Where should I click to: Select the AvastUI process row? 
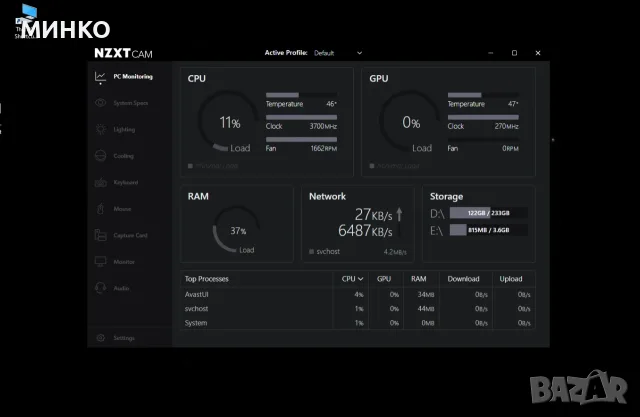pyautogui.click(x=357, y=295)
